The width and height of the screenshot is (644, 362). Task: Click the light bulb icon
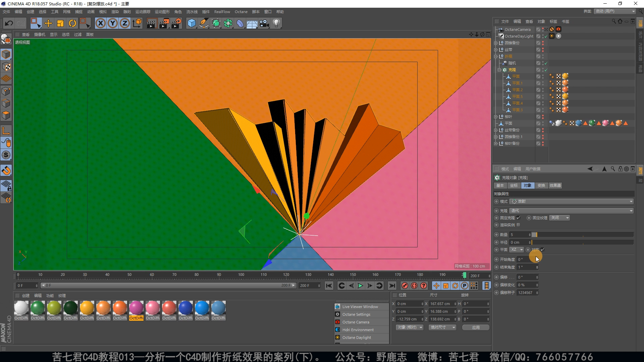point(276,23)
